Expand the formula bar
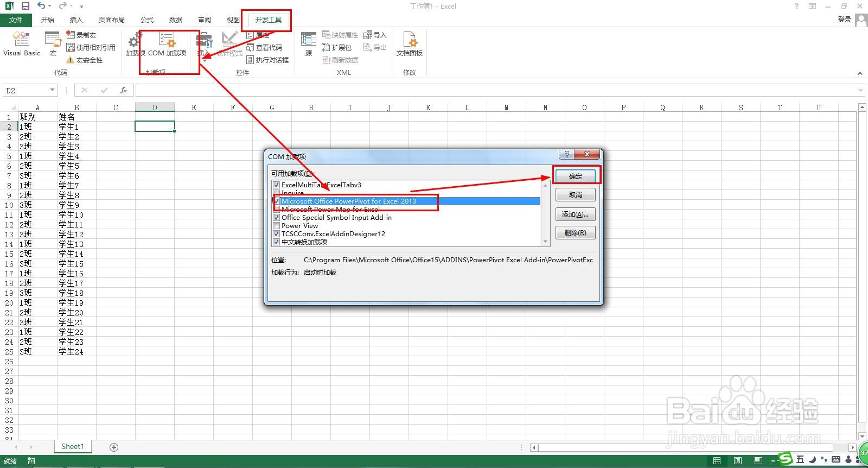The height and width of the screenshot is (468, 868). click(x=861, y=90)
